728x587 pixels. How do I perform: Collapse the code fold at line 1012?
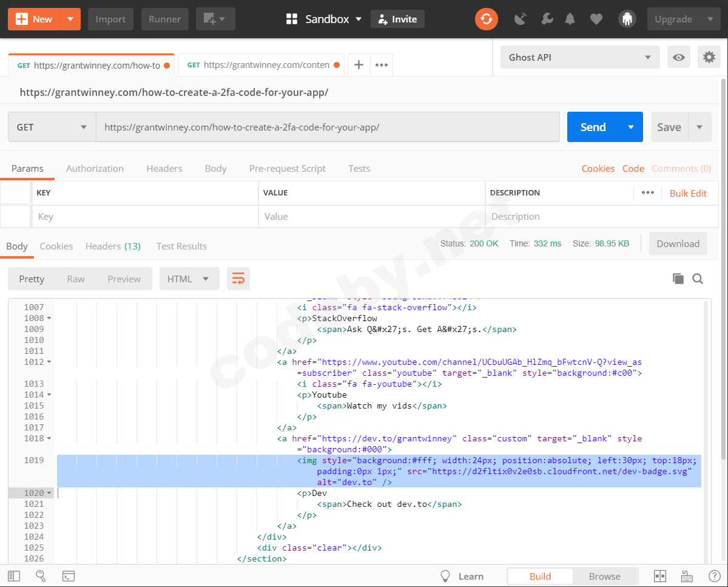point(49,362)
